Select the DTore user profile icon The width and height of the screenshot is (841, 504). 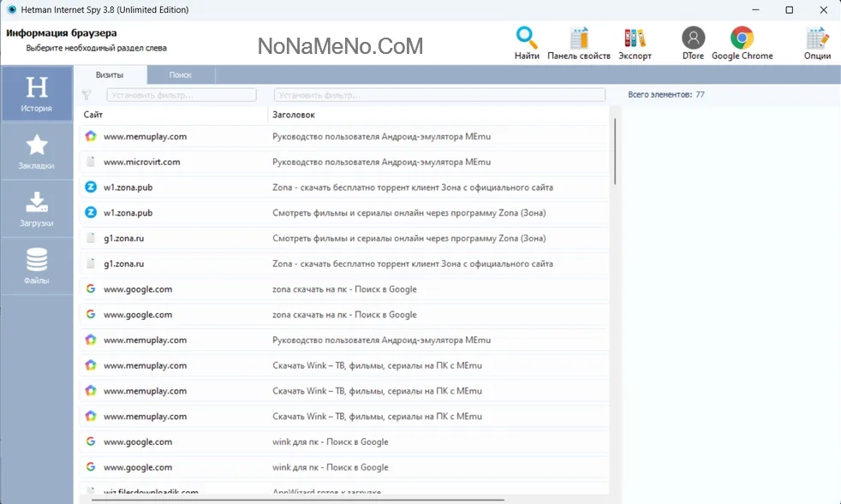693,40
